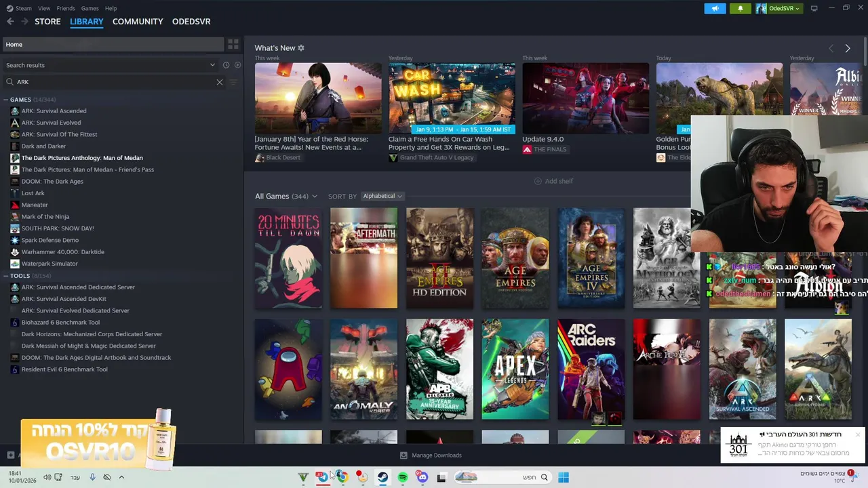Show hidden tray icons chevron

(x=121, y=477)
